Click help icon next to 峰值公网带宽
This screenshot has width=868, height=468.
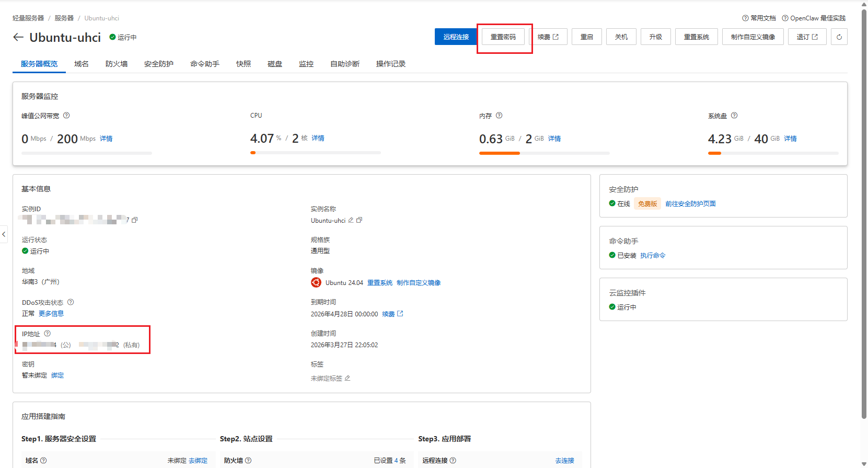point(66,116)
